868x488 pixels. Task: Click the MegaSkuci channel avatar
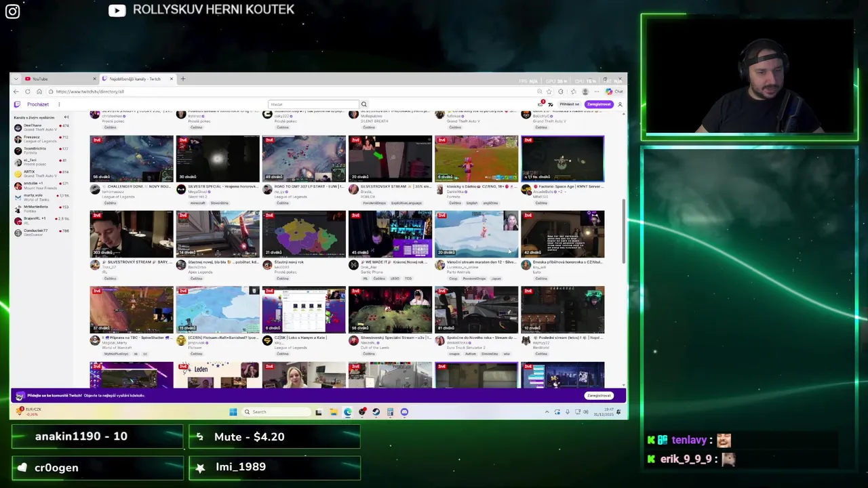tap(181, 189)
